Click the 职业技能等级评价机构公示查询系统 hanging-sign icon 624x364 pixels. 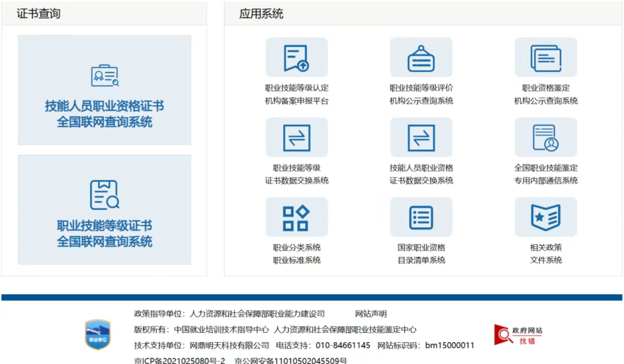pyautogui.click(x=421, y=57)
